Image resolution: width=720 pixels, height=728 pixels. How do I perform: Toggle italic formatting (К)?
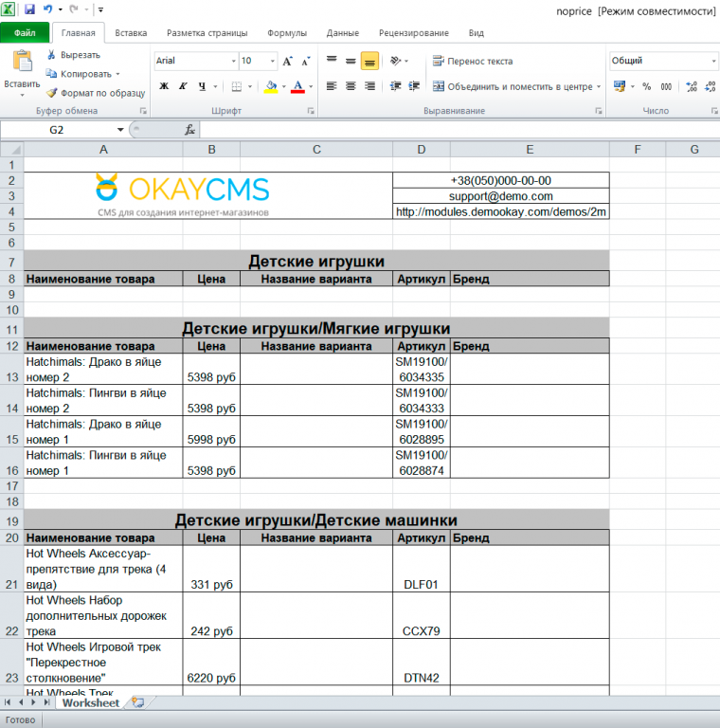(x=184, y=86)
